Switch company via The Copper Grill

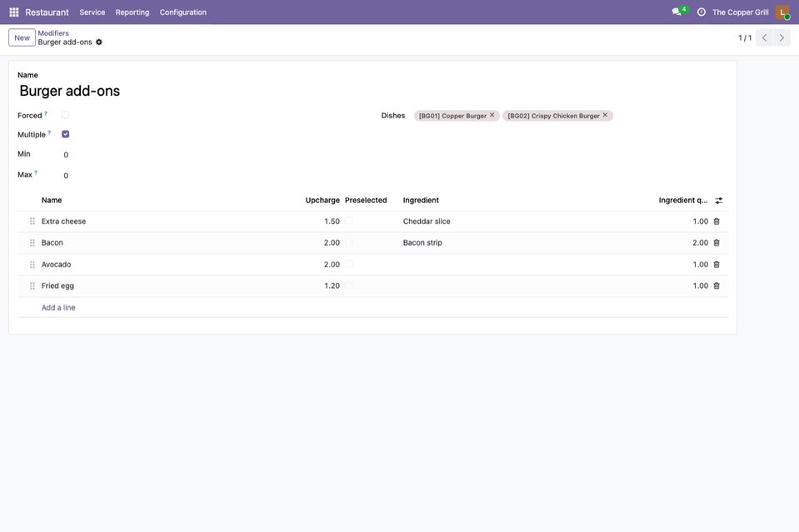point(741,12)
